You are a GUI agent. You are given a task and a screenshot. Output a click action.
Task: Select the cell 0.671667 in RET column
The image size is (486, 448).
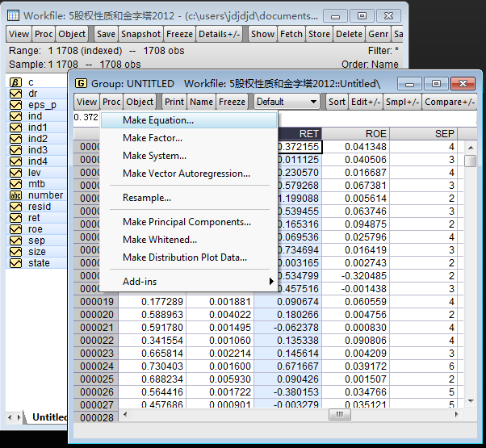[288, 366]
